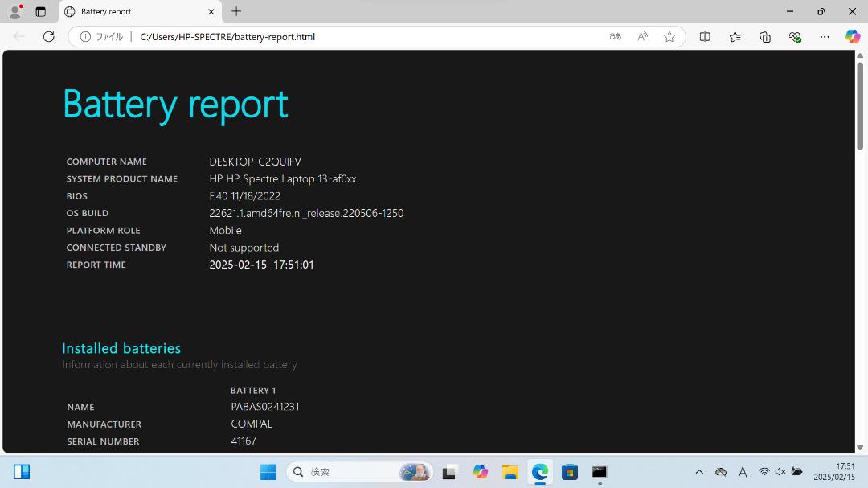Select the 'Battery report' page heading
The width and height of the screenshot is (868, 488).
point(175,105)
